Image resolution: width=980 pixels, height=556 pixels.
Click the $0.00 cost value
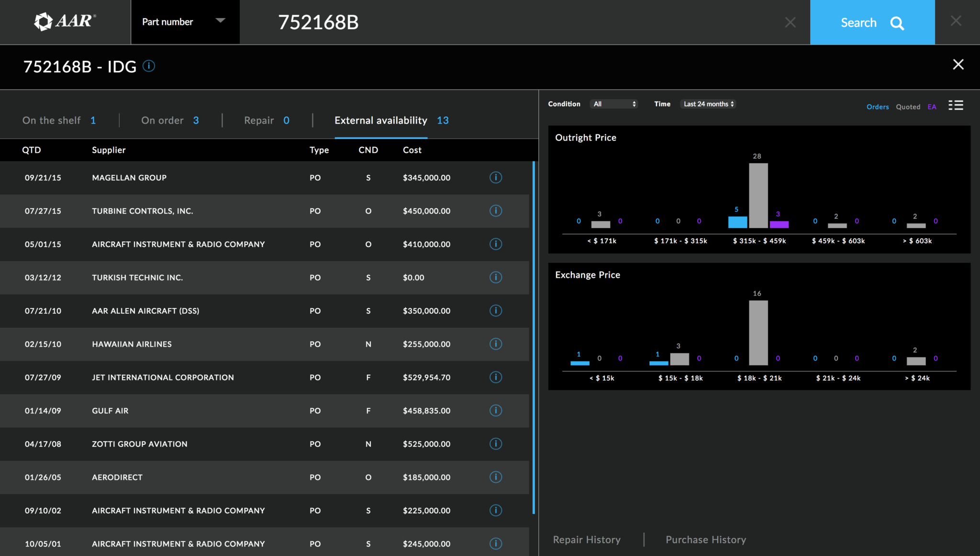[413, 277]
